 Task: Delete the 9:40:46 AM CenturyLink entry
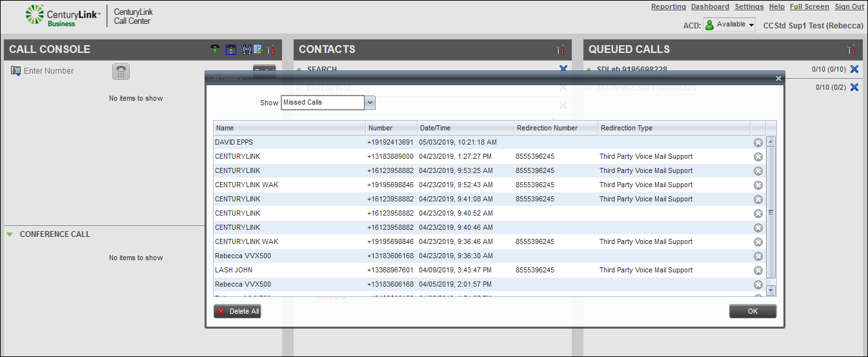[758, 228]
